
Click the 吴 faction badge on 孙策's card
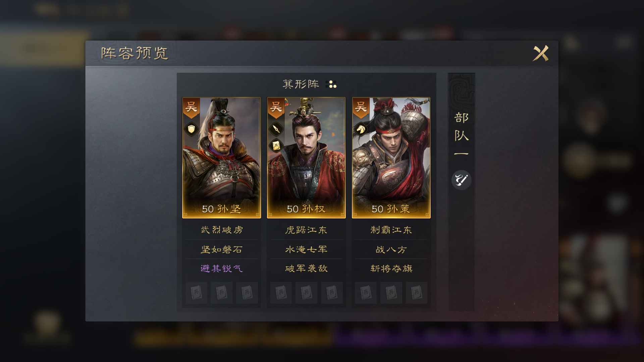click(x=361, y=108)
